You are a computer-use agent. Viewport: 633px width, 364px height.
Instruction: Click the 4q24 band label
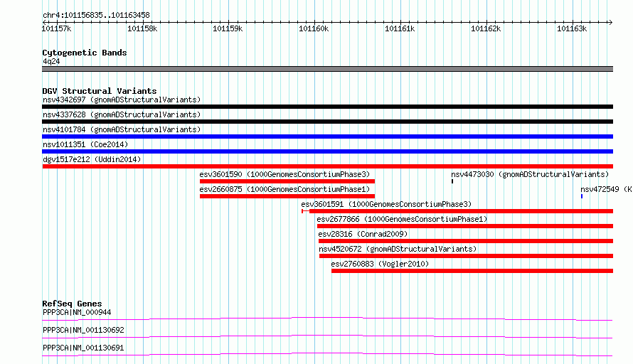click(x=51, y=61)
